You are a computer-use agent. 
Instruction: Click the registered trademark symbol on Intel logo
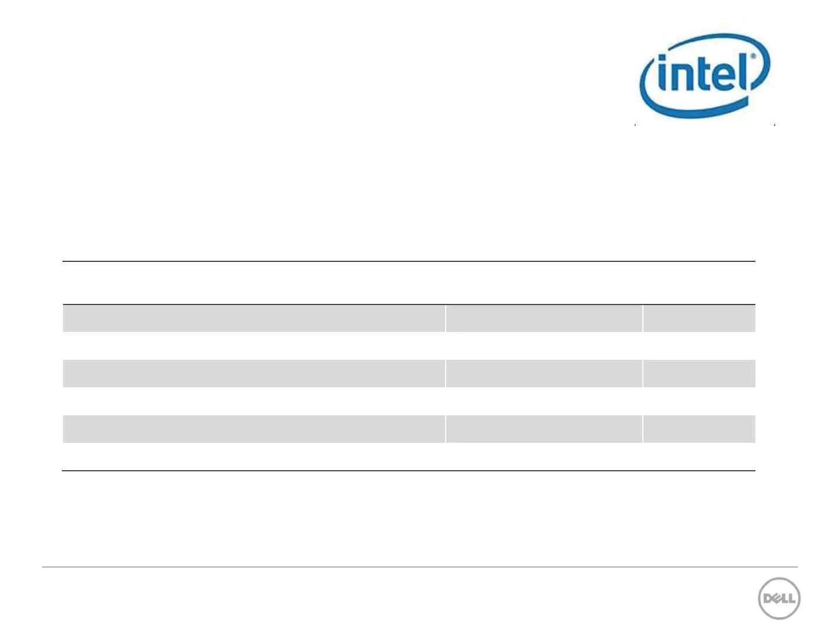click(752, 57)
